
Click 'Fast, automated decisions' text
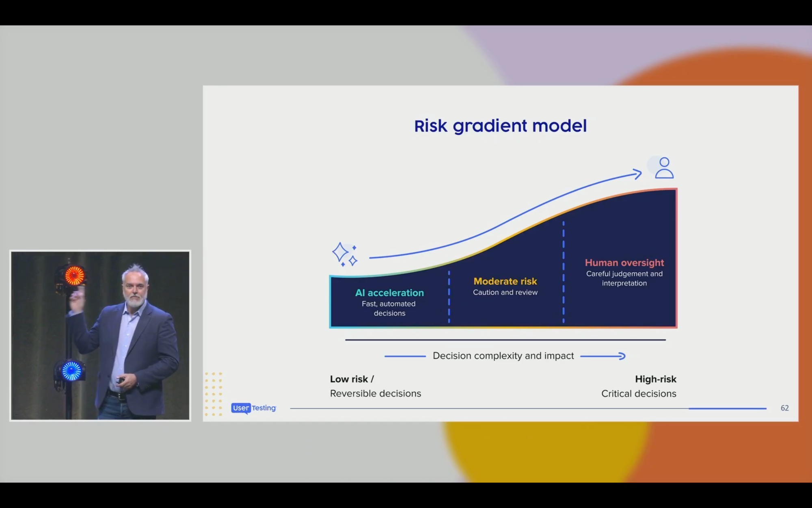click(389, 308)
